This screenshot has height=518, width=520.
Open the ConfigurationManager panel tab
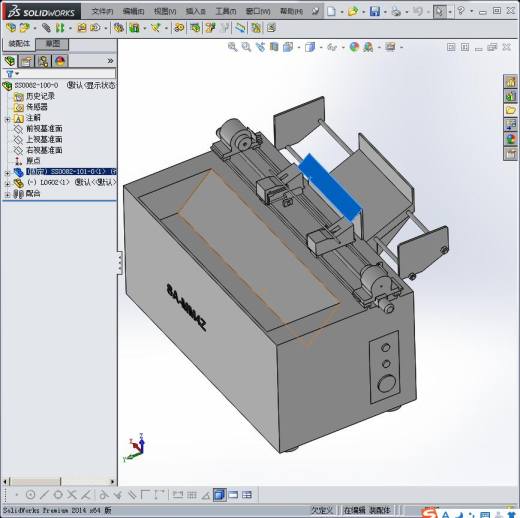[43, 61]
